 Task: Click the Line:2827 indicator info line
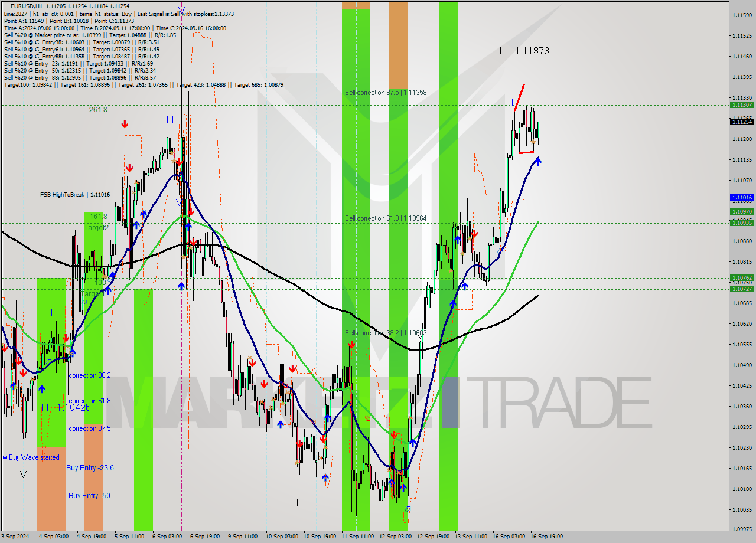click(x=119, y=14)
